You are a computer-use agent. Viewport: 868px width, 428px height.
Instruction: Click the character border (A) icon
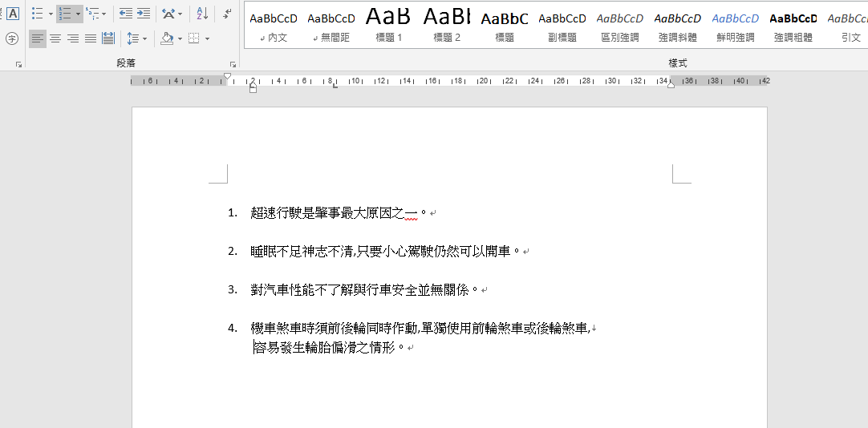click(12, 14)
